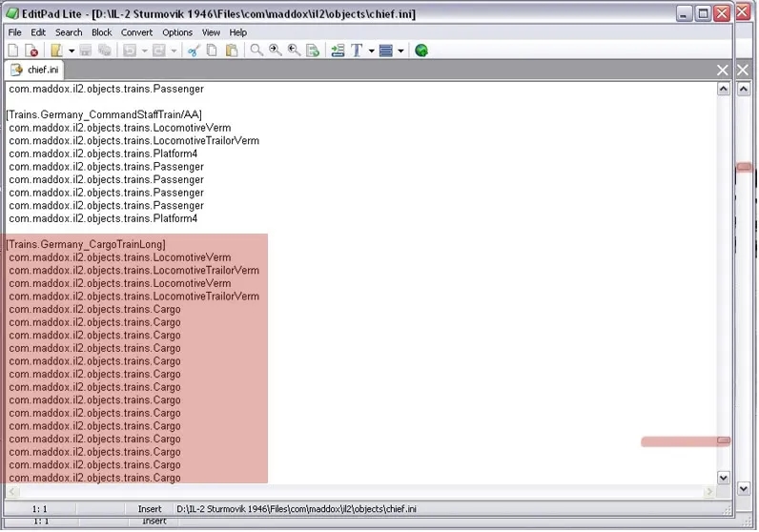
Task: Click the Copy icon
Action: pyautogui.click(x=212, y=51)
